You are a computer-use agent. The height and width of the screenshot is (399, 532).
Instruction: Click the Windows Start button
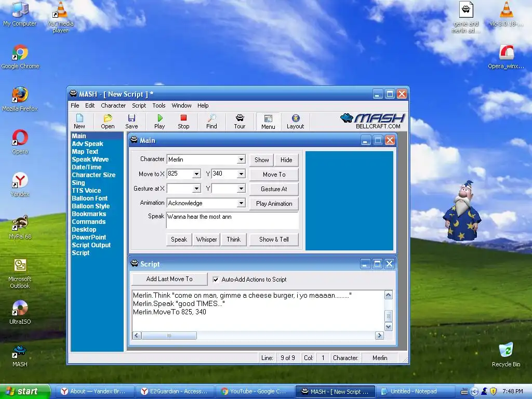[x=25, y=392]
